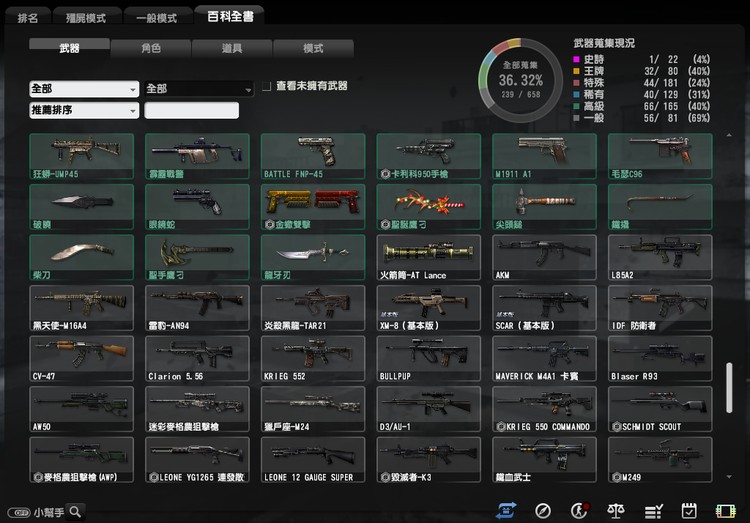
Task: Select the 武器 sub-tab
Action: pos(69,48)
